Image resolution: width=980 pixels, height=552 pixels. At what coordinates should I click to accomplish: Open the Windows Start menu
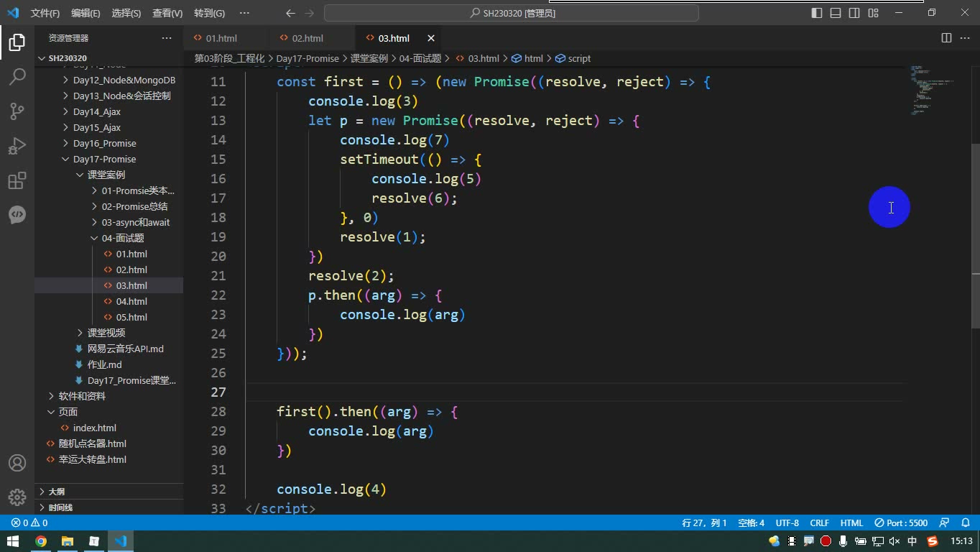click(x=13, y=541)
